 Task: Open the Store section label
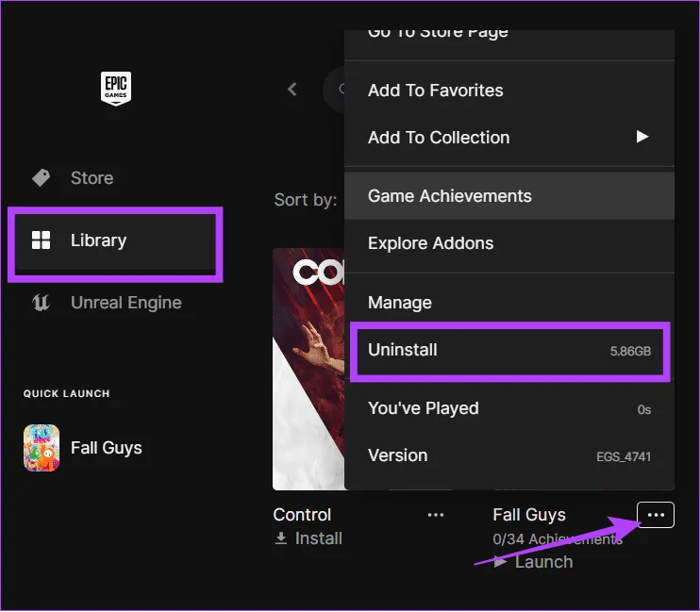coord(92,178)
